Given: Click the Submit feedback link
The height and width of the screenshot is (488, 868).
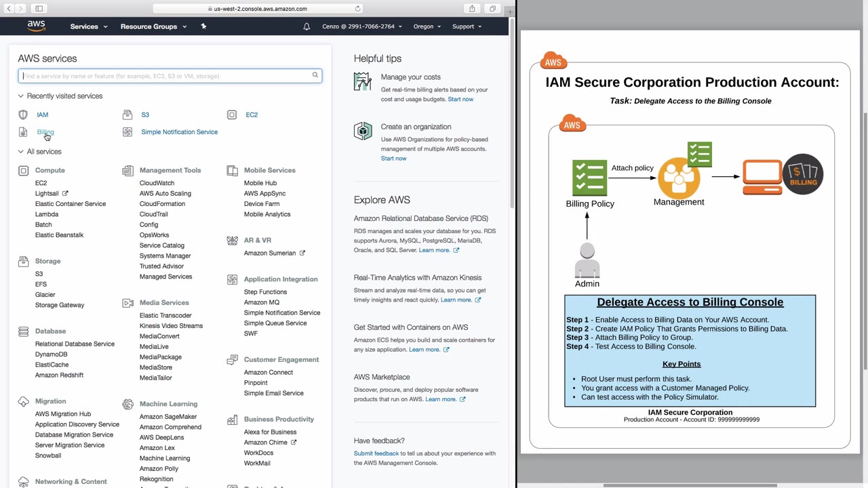Looking at the screenshot, I should pos(376,453).
